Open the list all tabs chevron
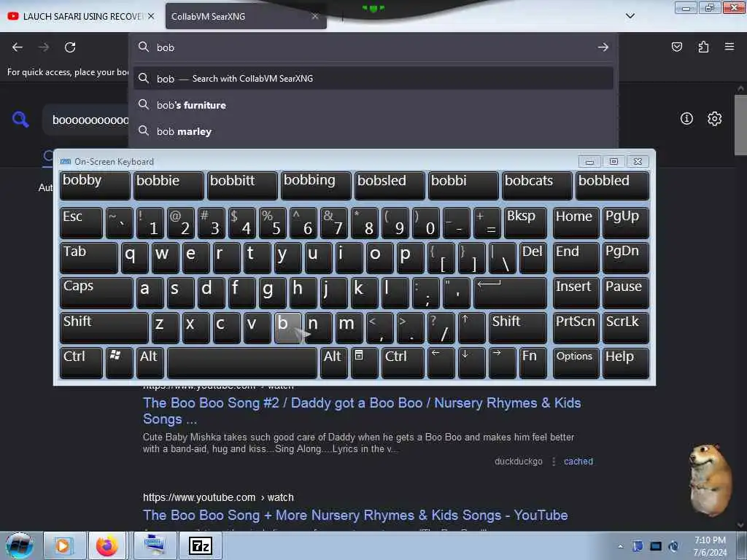The width and height of the screenshot is (747, 560). click(630, 16)
